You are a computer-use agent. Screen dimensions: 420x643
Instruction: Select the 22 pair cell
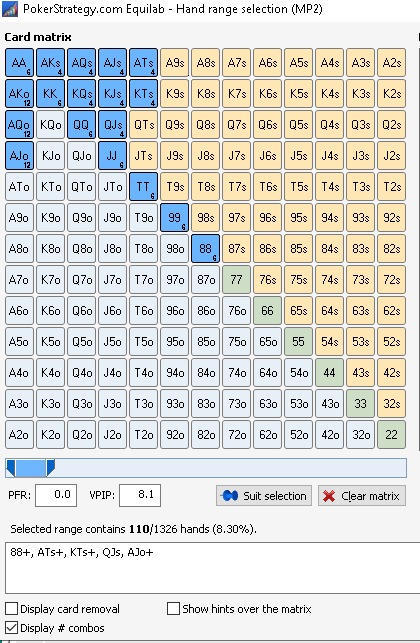point(392,434)
